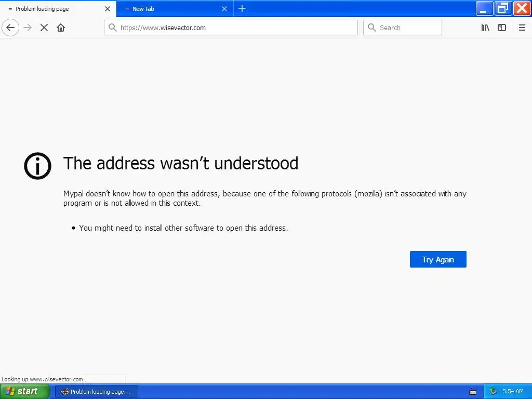Open the hamburger application menu
The height and width of the screenshot is (399, 532).
522,28
